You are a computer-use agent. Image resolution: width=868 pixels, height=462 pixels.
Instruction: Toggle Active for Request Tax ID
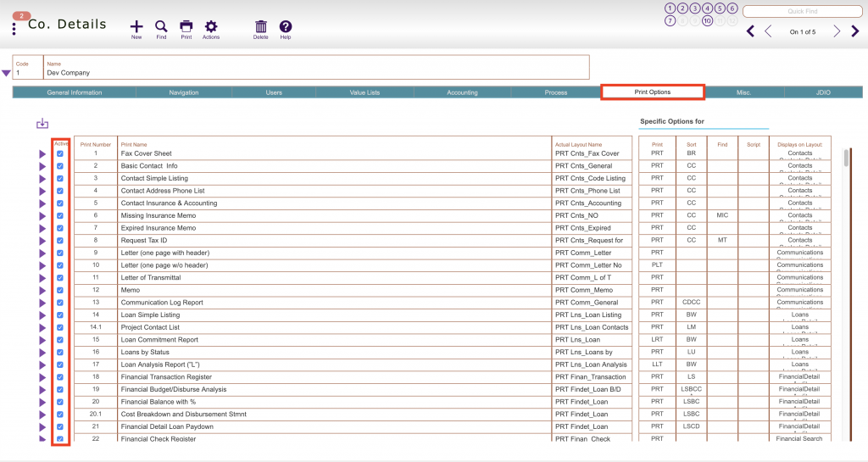(x=60, y=241)
